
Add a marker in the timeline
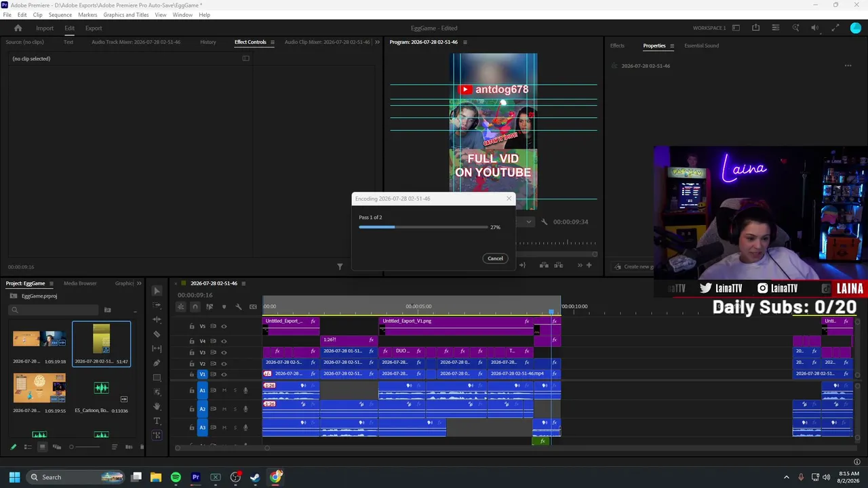pos(224,307)
